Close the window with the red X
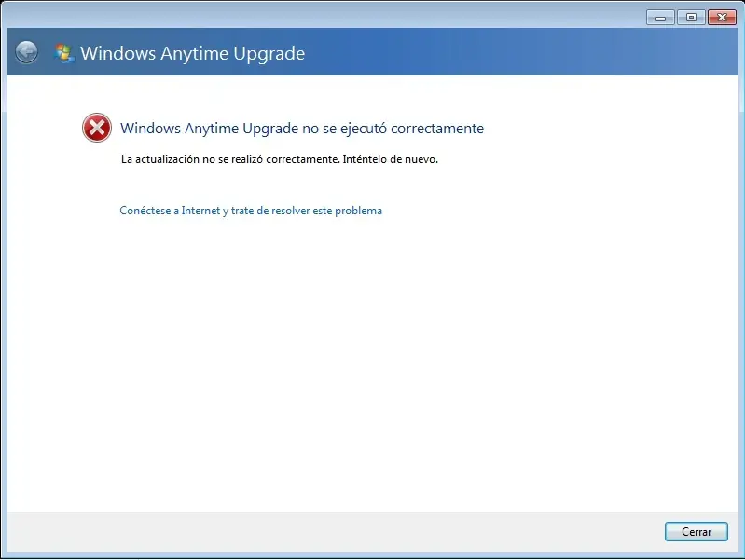 click(722, 18)
